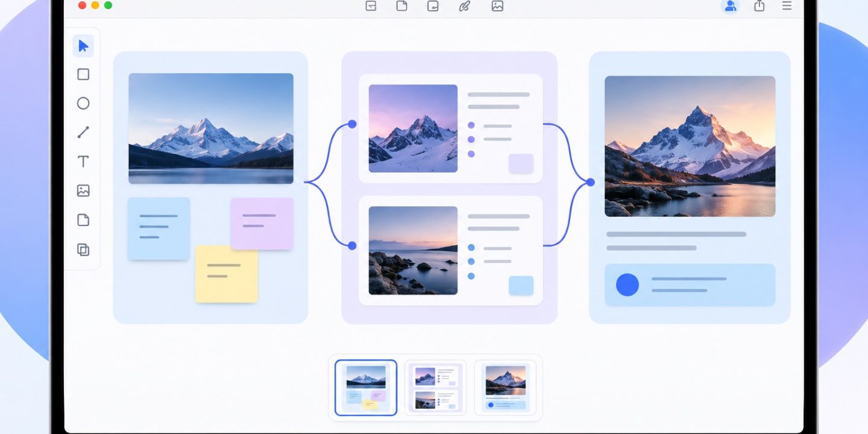Click the stacked squares duplicate tool
The width and height of the screenshot is (868, 434).
click(x=83, y=250)
